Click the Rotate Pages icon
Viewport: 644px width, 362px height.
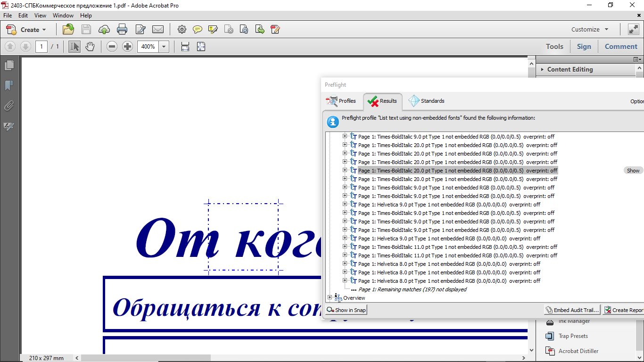[x=244, y=30]
